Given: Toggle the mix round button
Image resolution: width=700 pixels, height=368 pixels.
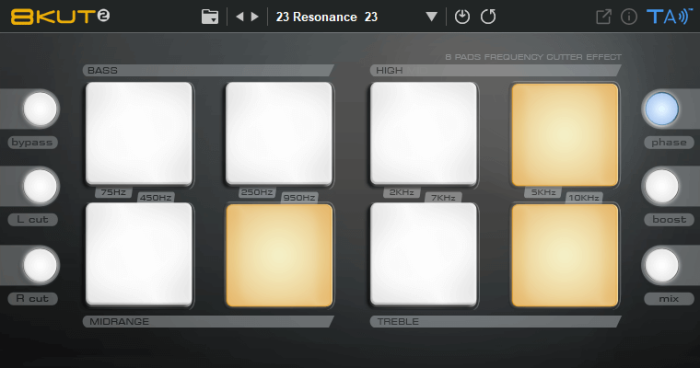Looking at the screenshot, I should (662, 265).
